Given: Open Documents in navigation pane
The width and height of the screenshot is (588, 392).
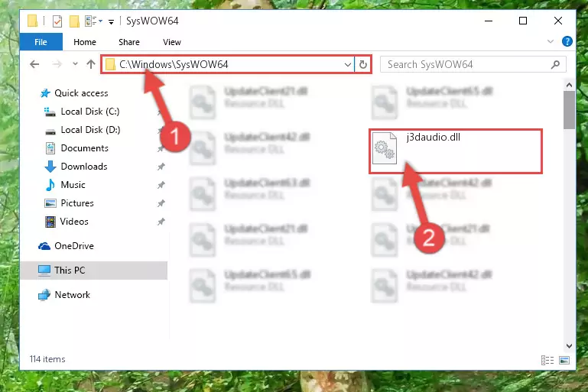Looking at the screenshot, I should point(84,148).
